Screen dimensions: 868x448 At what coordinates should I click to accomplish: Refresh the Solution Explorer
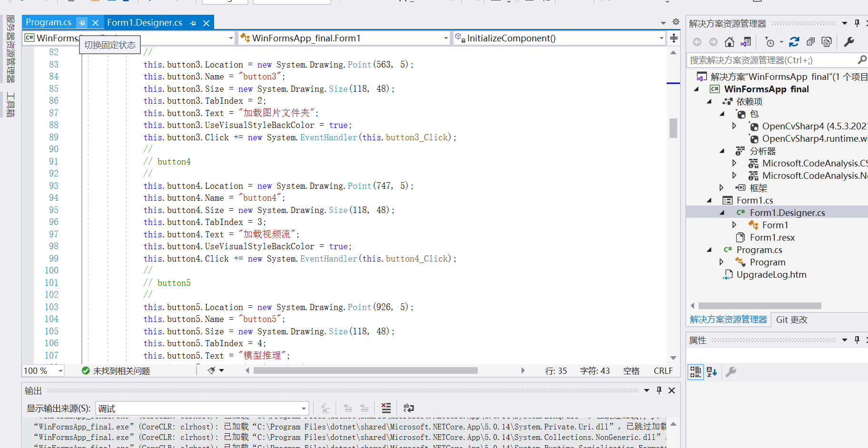coord(794,42)
